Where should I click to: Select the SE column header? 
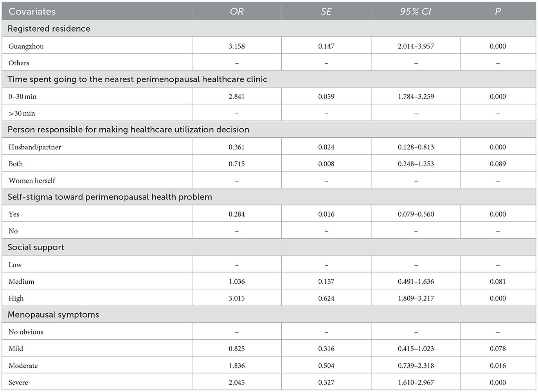tap(326, 12)
